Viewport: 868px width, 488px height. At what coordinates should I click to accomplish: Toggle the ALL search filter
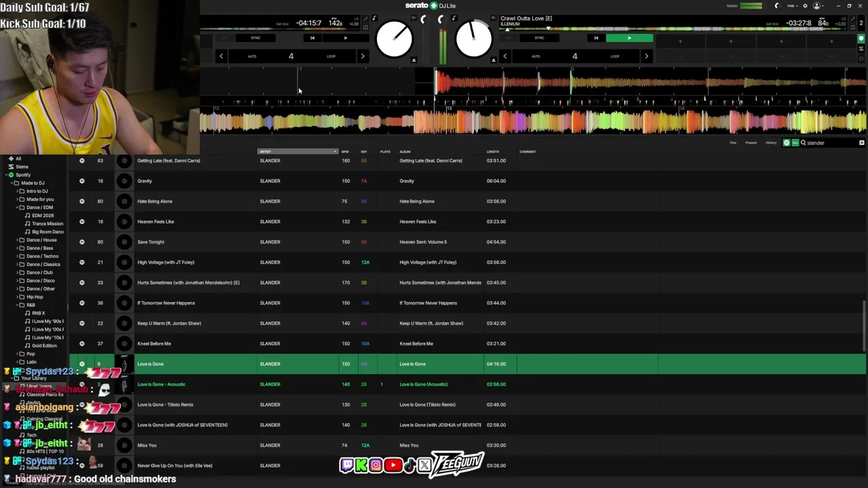[795, 143]
